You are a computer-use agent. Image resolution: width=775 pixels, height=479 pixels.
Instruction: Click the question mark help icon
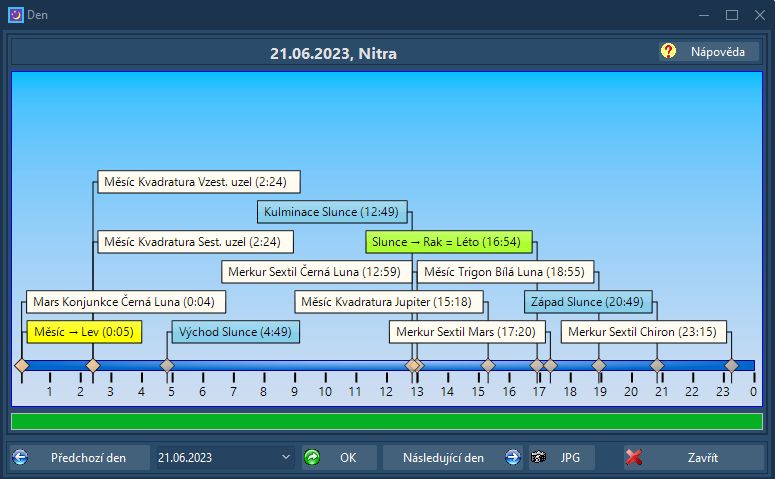click(x=668, y=51)
